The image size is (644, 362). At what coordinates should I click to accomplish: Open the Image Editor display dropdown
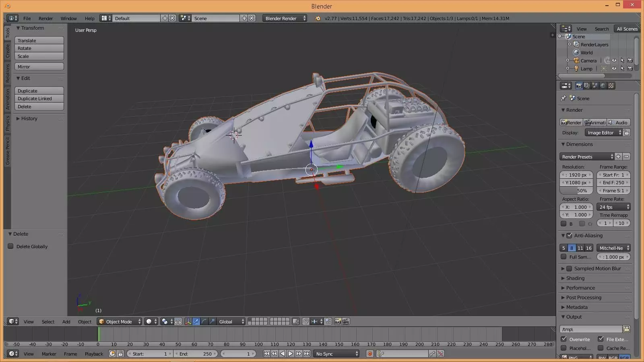coord(603,132)
